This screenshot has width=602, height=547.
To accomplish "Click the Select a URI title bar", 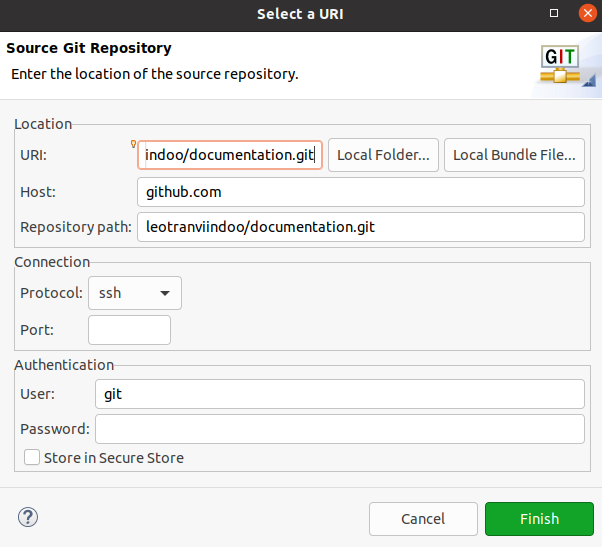I will (x=300, y=14).
